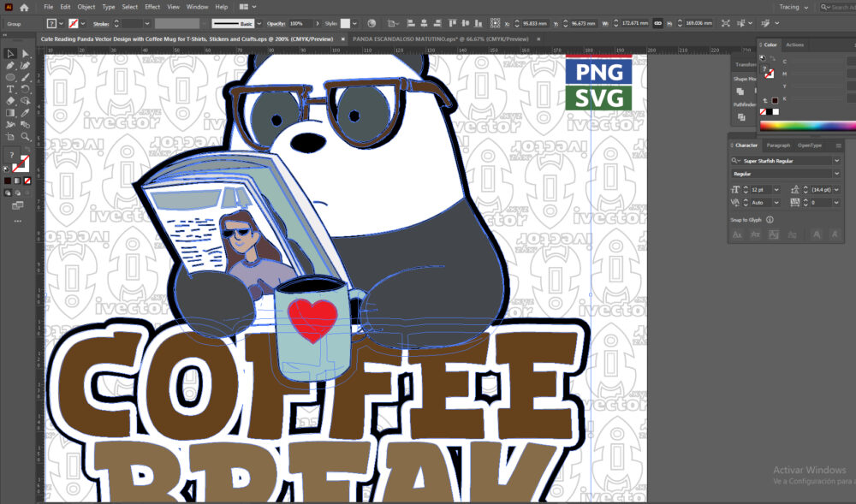Select the Selection tool arrow
This screenshot has height=504, width=856.
coord(9,53)
